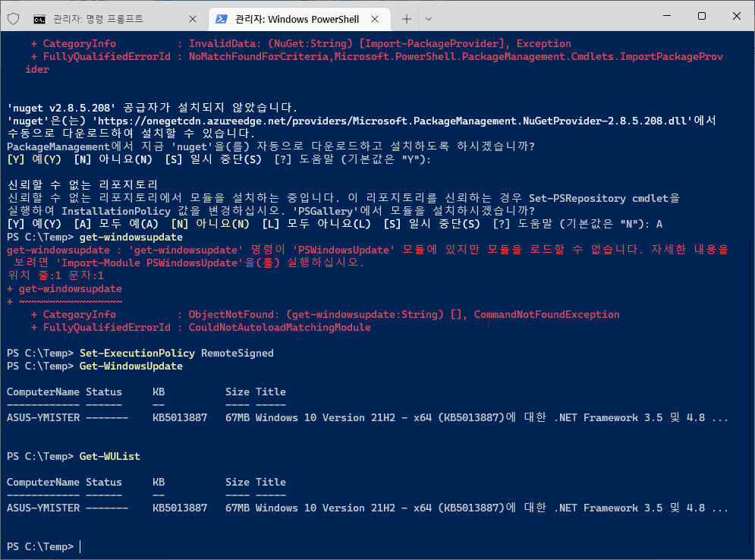Click the command prompt icon on first tab
755x560 pixels.
pos(39,19)
